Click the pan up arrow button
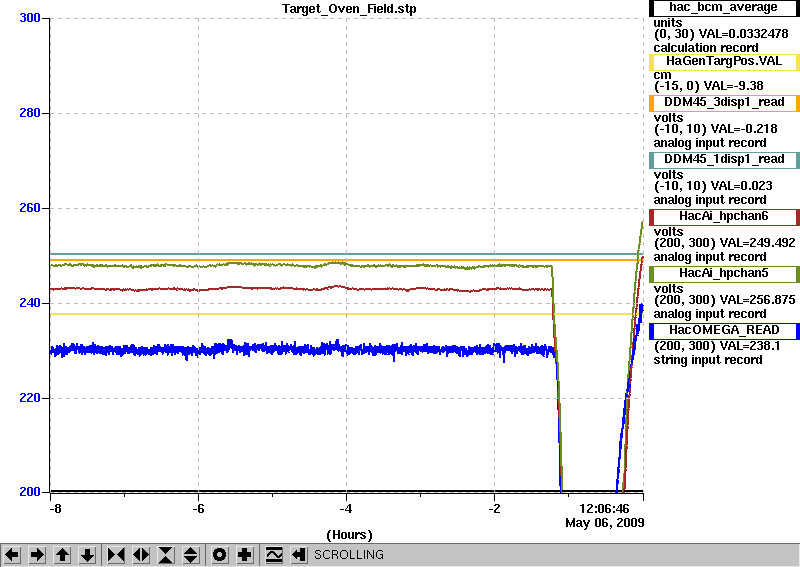 pyautogui.click(x=62, y=555)
